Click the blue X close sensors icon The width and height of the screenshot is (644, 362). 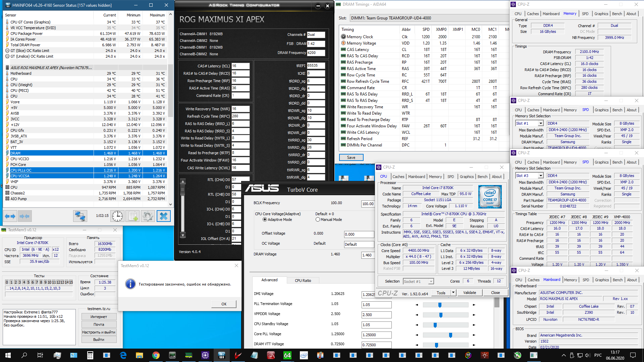[x=164, y=216]
